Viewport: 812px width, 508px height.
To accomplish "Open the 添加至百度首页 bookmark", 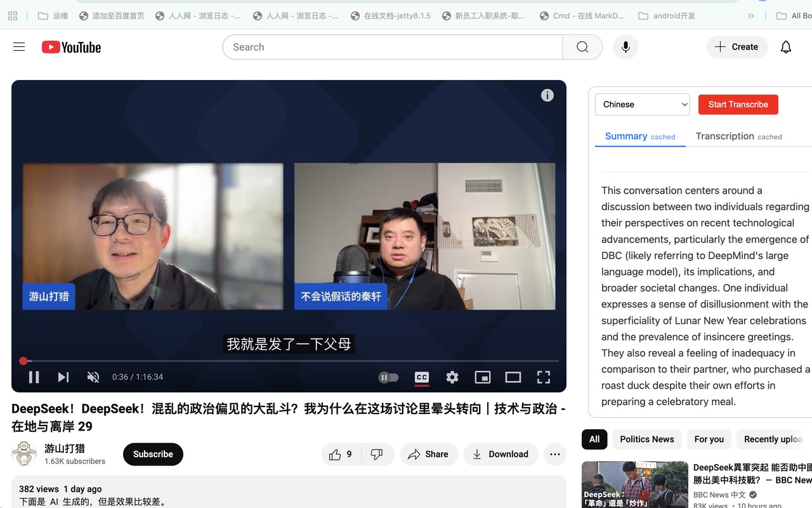I will coord(112,16).
